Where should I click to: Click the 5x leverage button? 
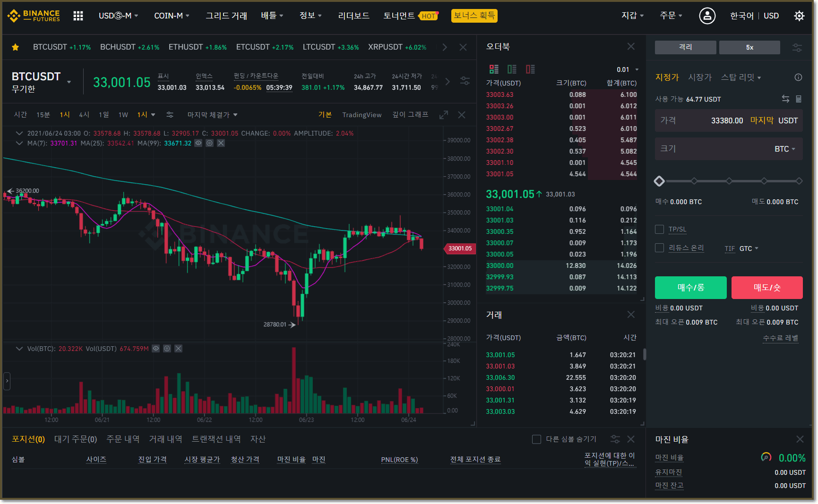pyautogui.click(x=749, y=47)
